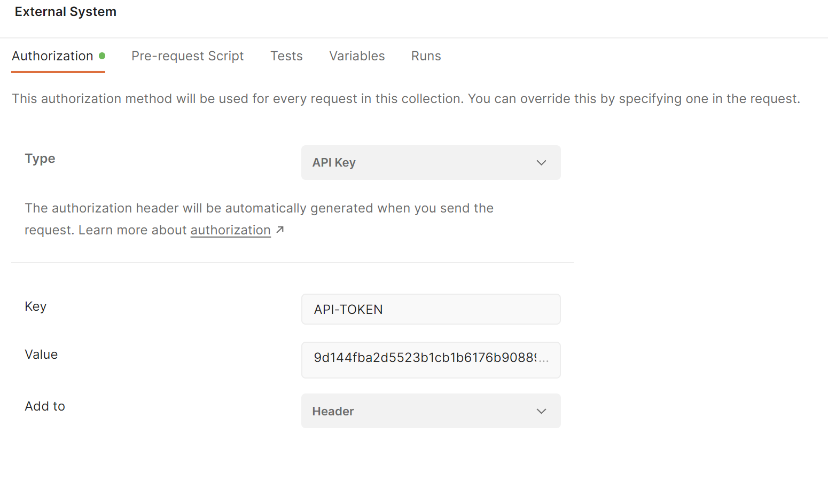
Task: Follow the authorization learn more link
Action: pos(230,230)
